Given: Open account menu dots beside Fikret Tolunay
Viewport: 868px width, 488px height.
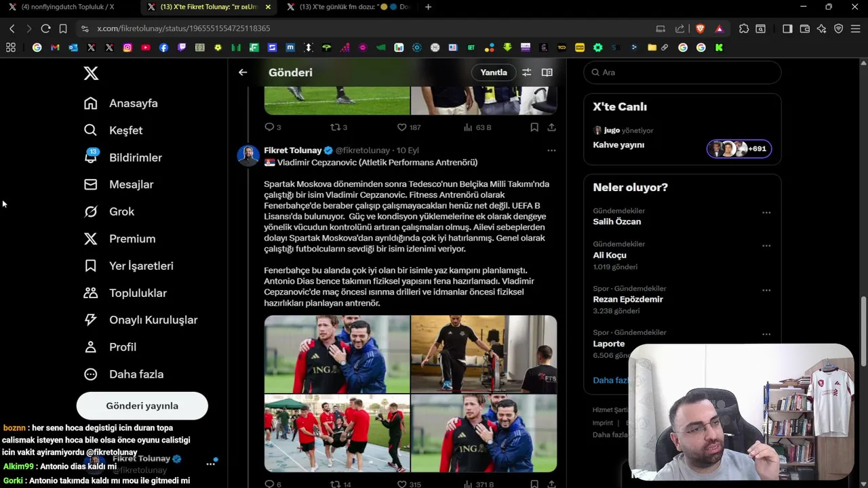Looking at the screenshot, I should coord(211,464).
